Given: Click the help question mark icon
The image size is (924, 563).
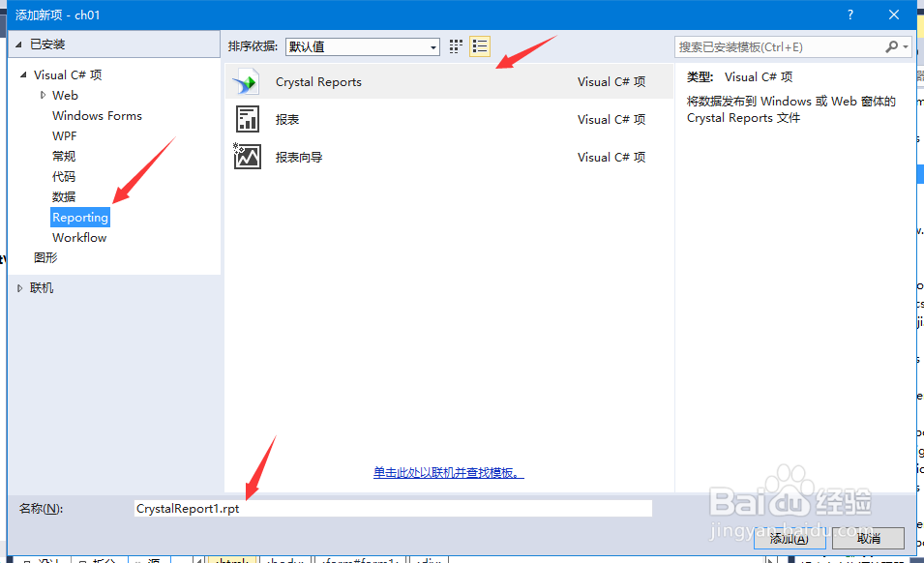Looking at the screenshot, I should point(849,15).
